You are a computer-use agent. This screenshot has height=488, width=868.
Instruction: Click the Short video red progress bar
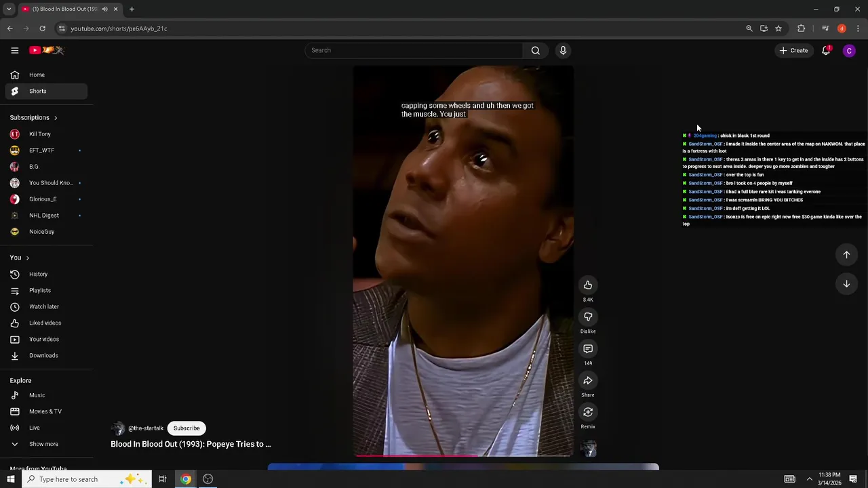[x=463, y=455]
